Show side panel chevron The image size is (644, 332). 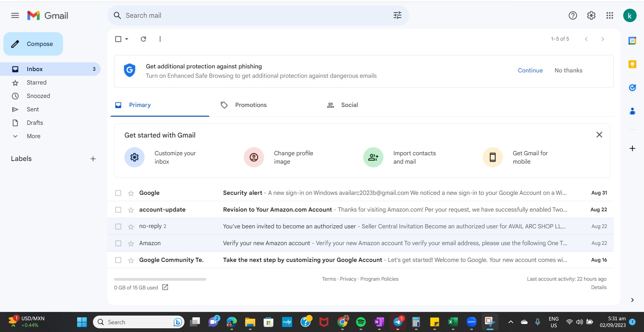632,300
